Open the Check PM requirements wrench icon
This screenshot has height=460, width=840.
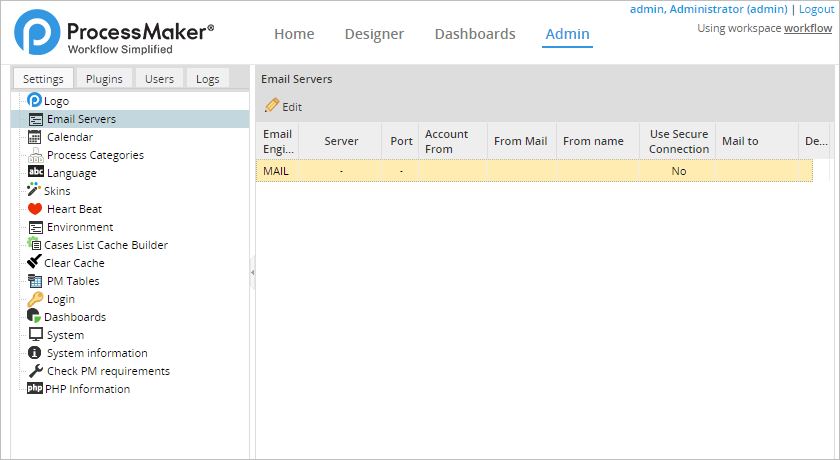(x=35, y=371)
